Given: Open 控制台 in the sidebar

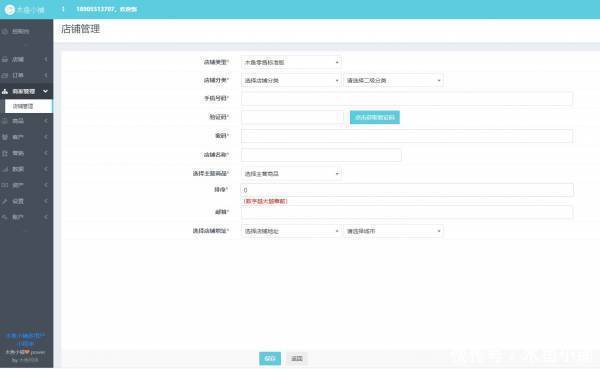Looking at the screenshot, I should point(21,31).
